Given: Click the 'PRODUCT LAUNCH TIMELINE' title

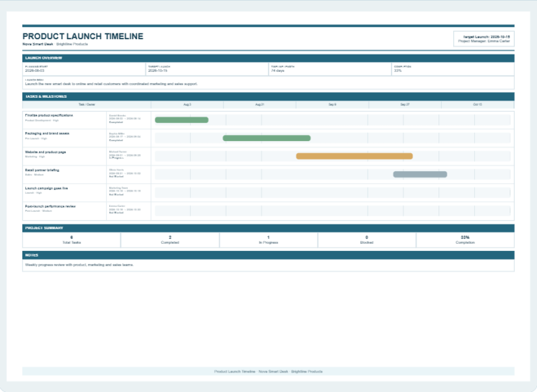Looking at the screenshot, I should (x=83, y=36).
